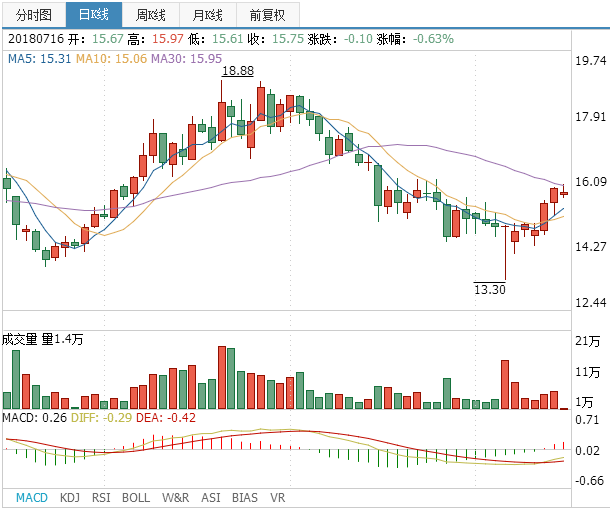The image size is (610, 510).
Task: Click the date 20180716 in header
Action: [x=36, y=39]
